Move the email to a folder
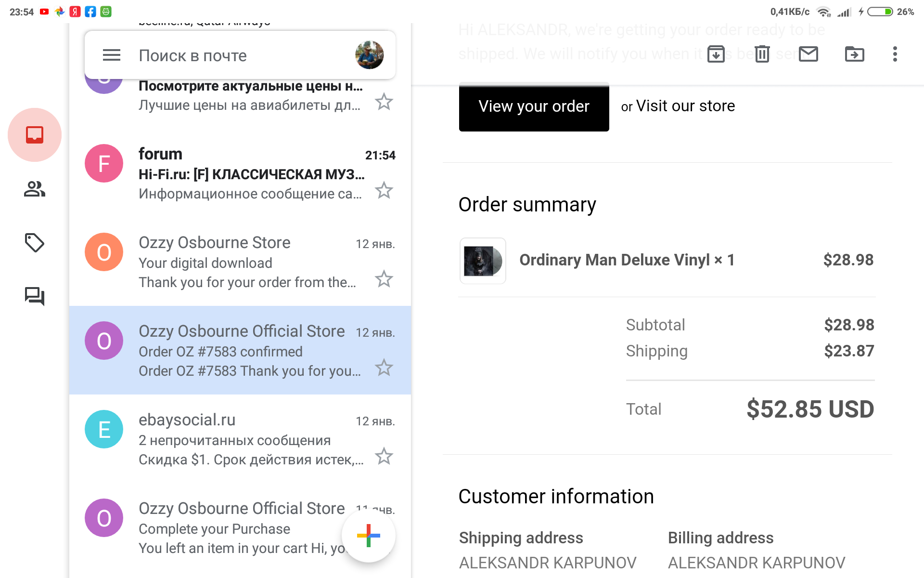 tap(855, 54)
